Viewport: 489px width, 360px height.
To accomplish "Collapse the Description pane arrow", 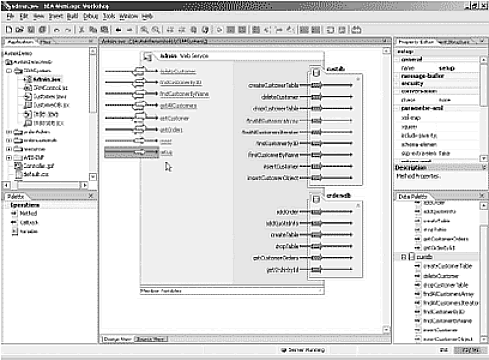I will click(x=484, y=167).
